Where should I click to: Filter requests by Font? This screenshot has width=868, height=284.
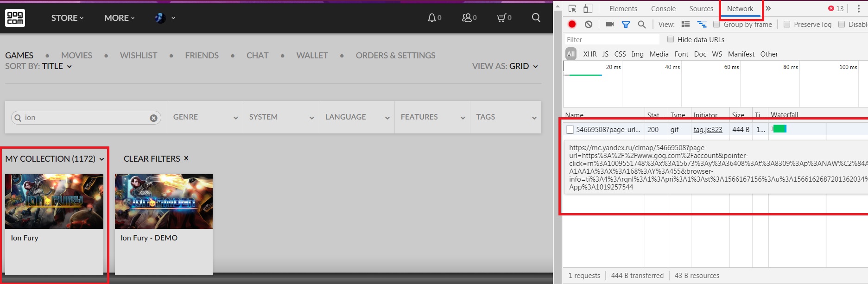681,54
